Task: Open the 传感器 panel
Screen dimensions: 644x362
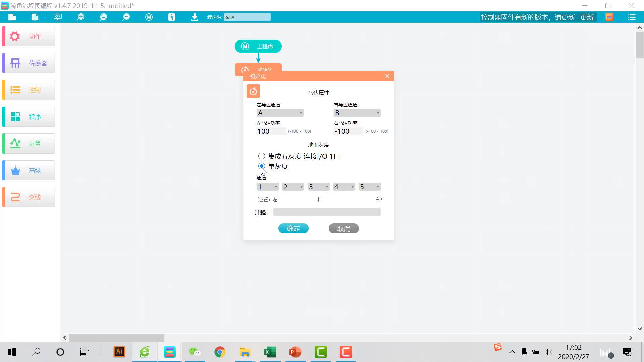Action: click(28, 63)
